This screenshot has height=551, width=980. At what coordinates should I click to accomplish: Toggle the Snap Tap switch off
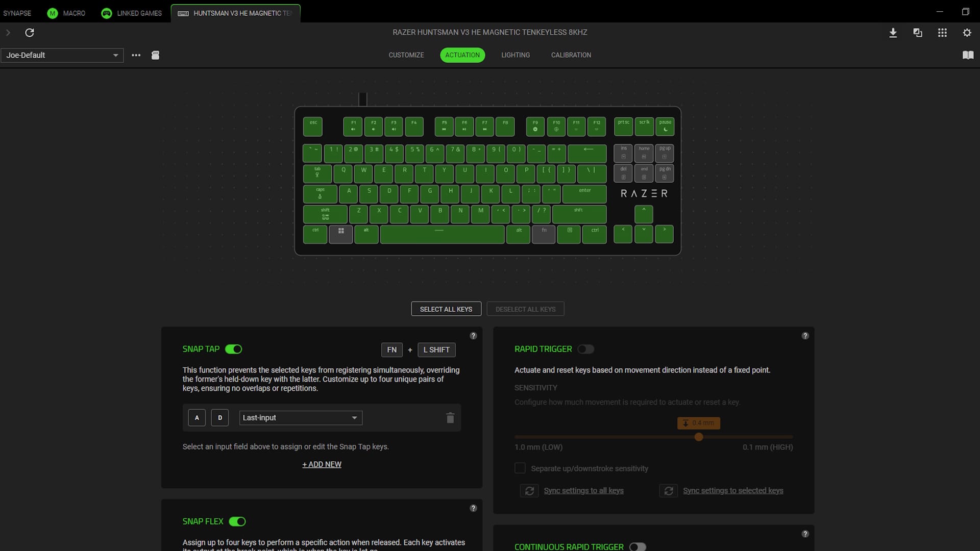coord(234,349)
